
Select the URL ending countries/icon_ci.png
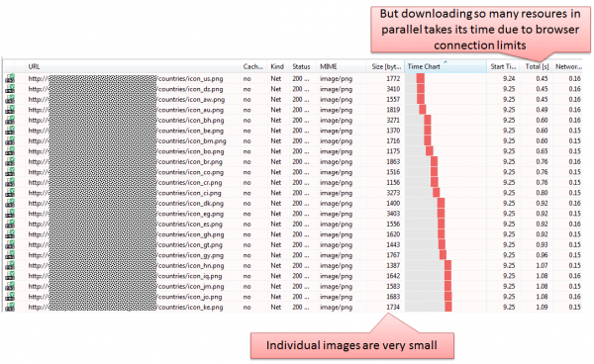125,193
